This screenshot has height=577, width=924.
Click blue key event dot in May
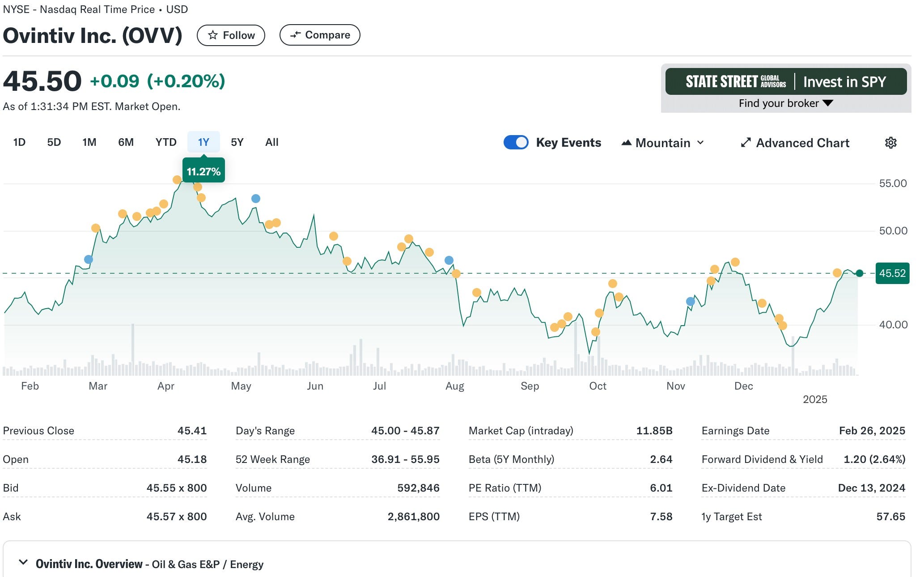coord(256,199)
